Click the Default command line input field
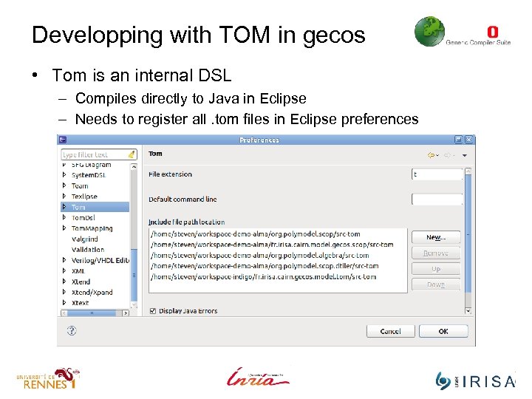 pos(437,199)
